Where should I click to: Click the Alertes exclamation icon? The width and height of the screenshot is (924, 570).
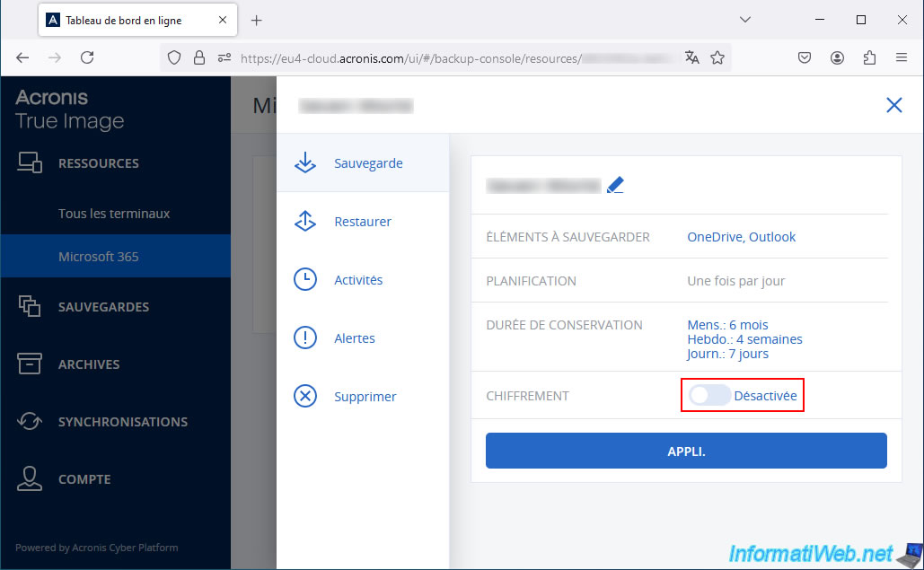click(305, 338)
